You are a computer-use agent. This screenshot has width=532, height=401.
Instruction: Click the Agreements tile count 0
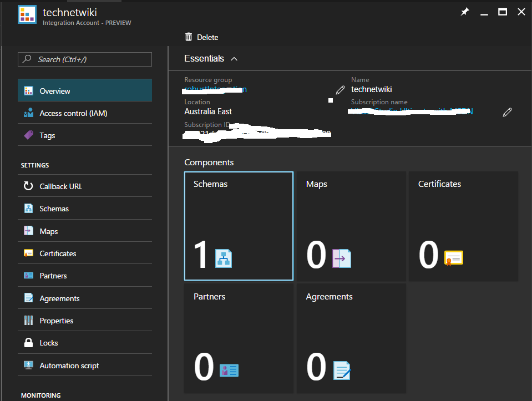click(x=316, y=367)
